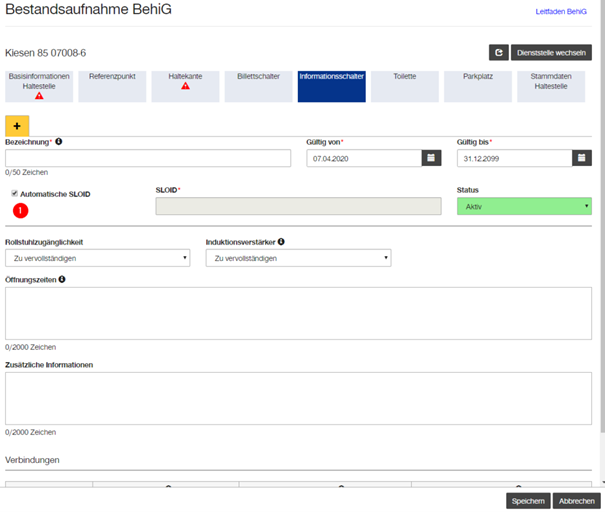Image resolution: width=605 pixels, height=512 pixels.
Task: Toggle the Automatische SLOID checkbox
Action: click(x=14, y=193)
